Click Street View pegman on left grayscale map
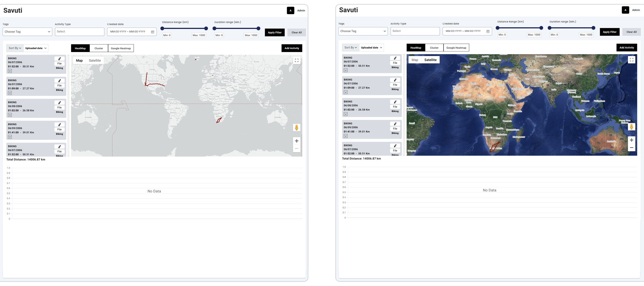Image resolution: width=644 pixels, height=286 pixels. pos(297,128)
